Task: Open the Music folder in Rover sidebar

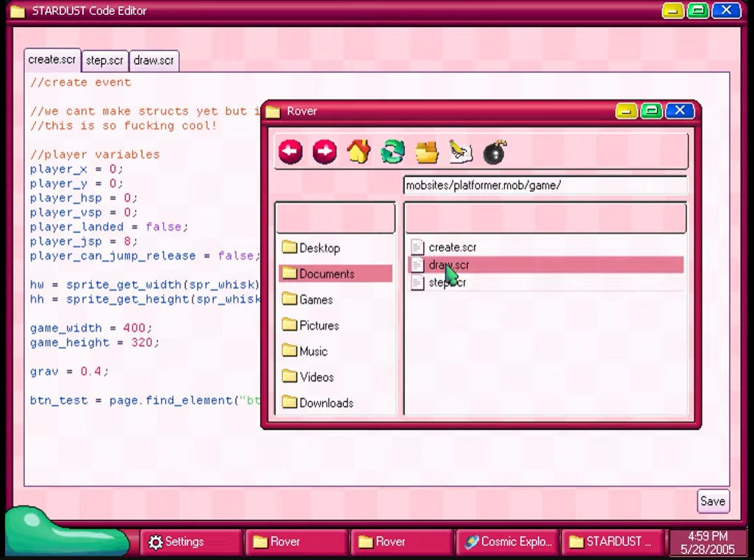Action: (x=335, y=351)
